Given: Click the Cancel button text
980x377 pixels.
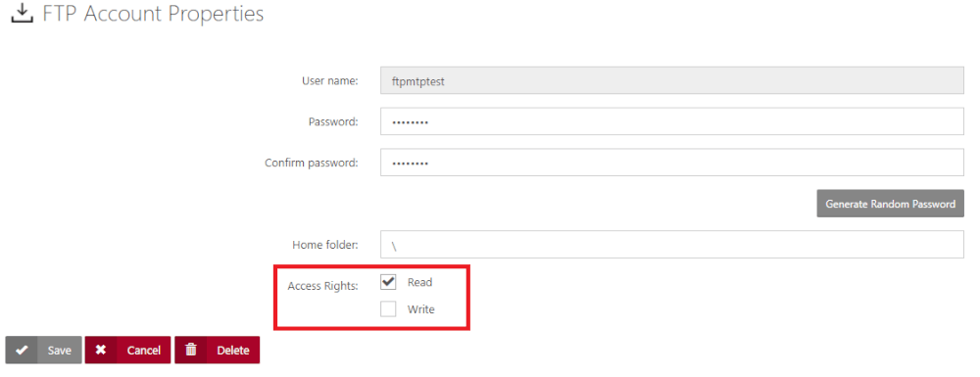Looking at the screenshot, I should [x=144, y=351].
